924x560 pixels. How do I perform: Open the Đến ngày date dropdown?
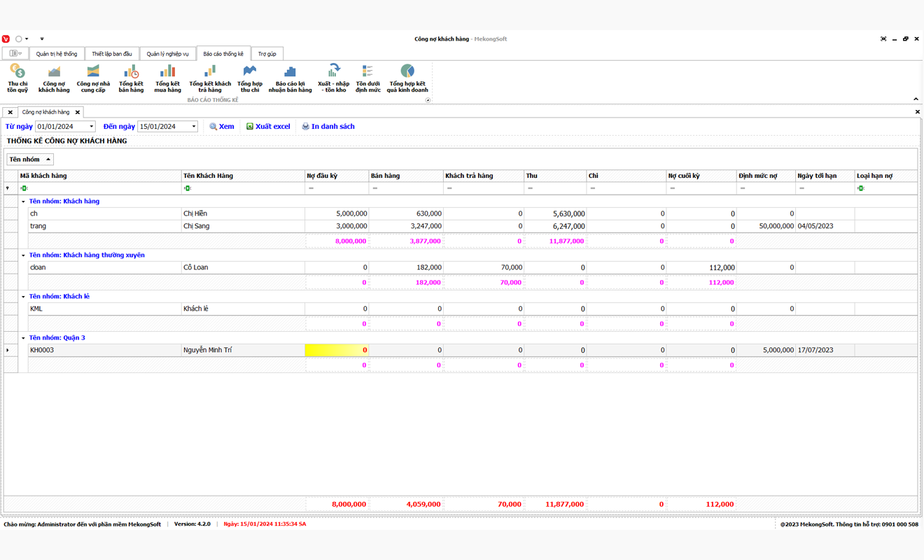194,127
